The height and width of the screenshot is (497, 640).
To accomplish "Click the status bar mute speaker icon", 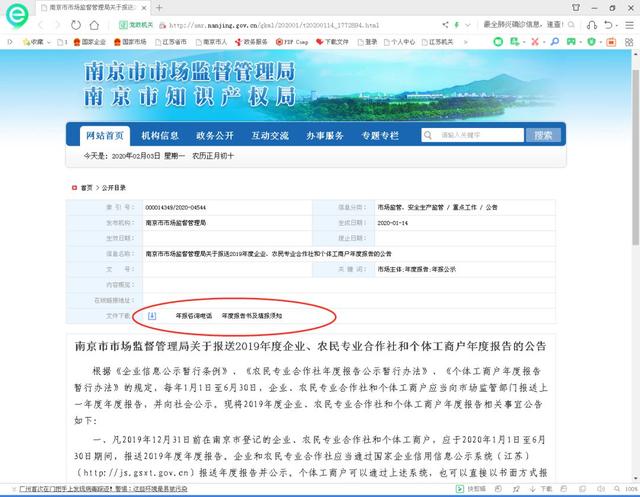I will click(601, 488).
